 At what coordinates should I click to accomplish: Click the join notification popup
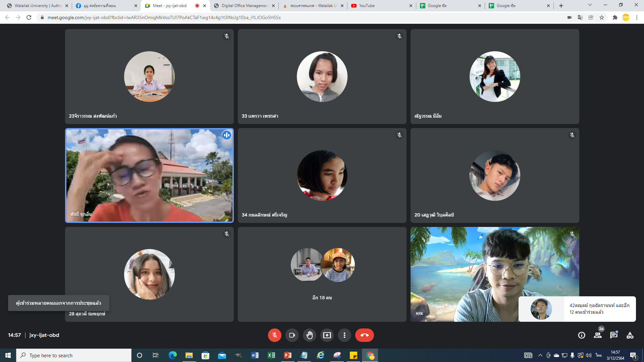[577, 309]
